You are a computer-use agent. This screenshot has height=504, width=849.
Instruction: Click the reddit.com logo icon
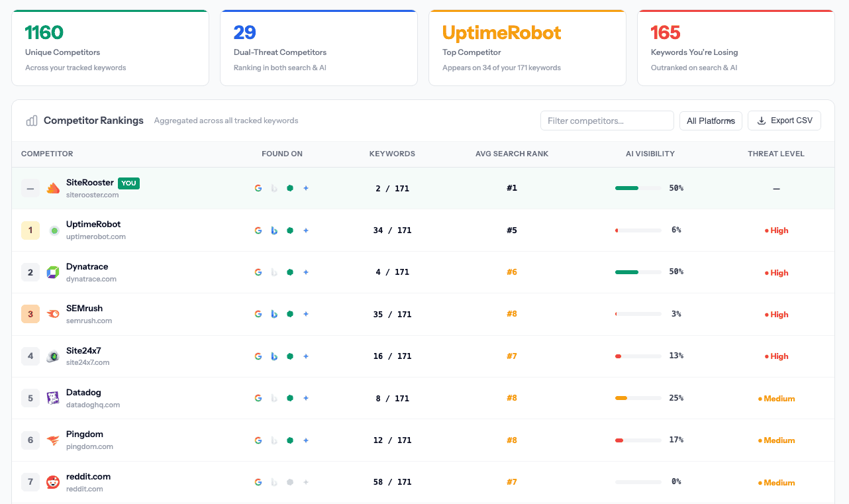[53, 482]
